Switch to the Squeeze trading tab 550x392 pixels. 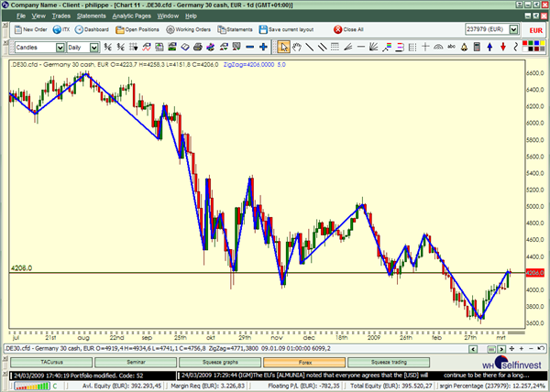coord(389,362)
